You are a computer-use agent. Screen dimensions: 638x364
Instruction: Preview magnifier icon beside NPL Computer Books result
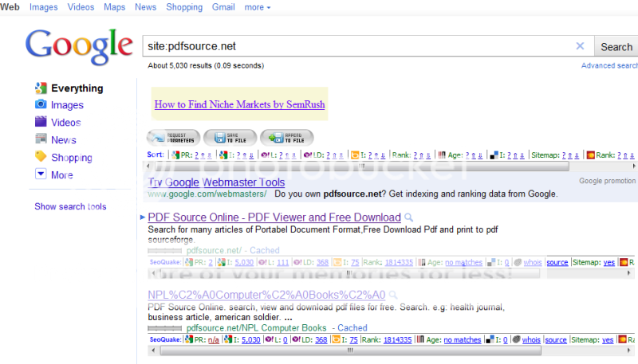[x=393, y=295]
